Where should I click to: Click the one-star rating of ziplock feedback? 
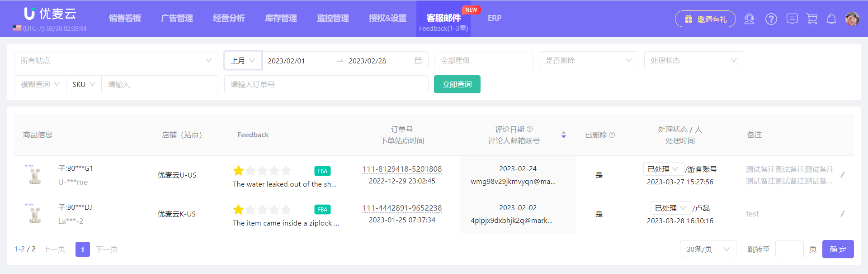[238, 209]
